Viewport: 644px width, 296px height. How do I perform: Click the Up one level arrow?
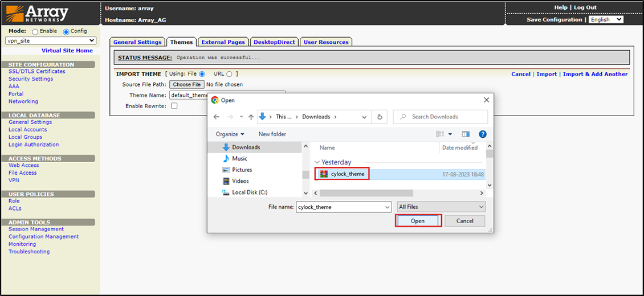[x=251, y=117]
